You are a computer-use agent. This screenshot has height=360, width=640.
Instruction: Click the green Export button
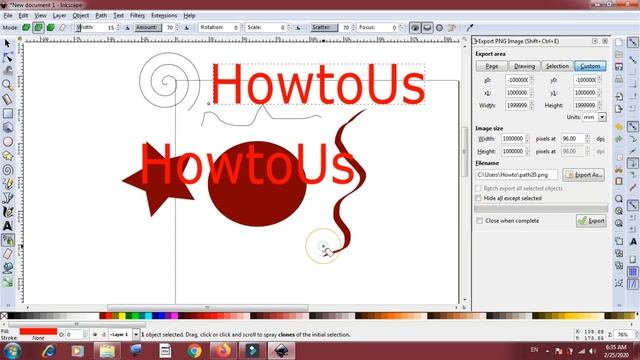coord(591,221)
